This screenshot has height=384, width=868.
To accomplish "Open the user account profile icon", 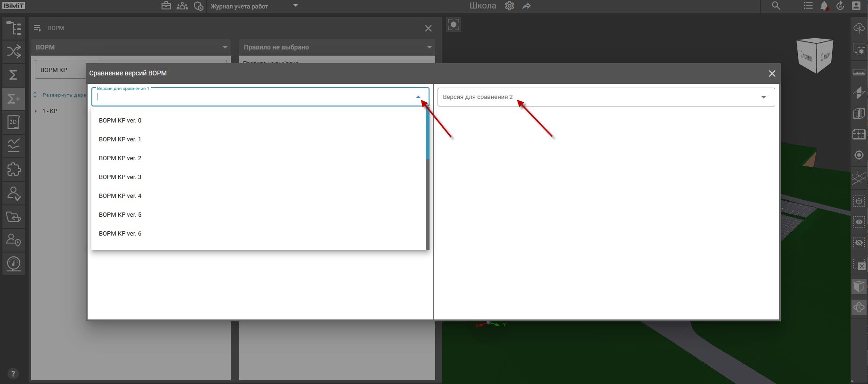I will [x=856, y=6].
